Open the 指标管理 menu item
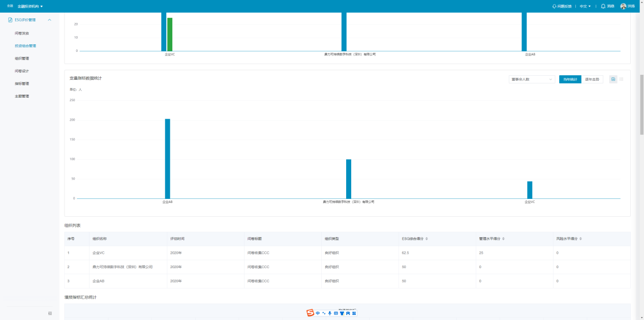This screenshot has height=320, width=644. click(22, 83)
